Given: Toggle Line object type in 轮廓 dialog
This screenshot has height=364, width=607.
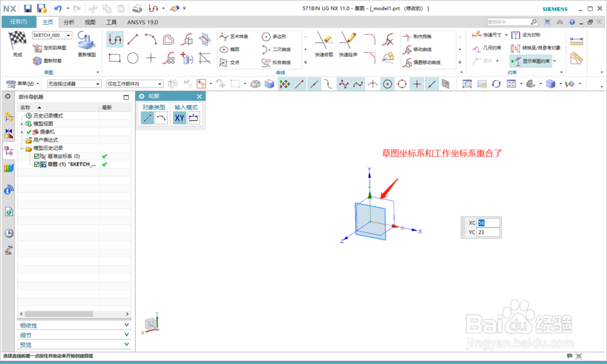Looking at the screenshot, I should tap(147, 118).
